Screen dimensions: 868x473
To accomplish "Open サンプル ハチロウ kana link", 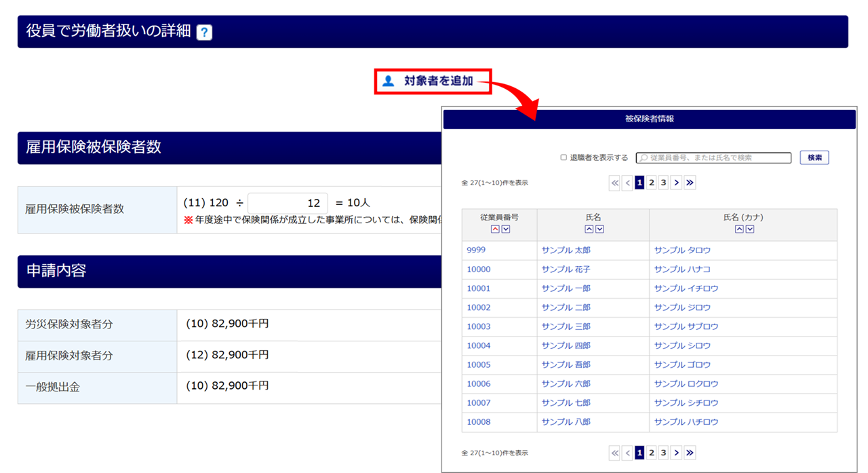I will [686, 422].
